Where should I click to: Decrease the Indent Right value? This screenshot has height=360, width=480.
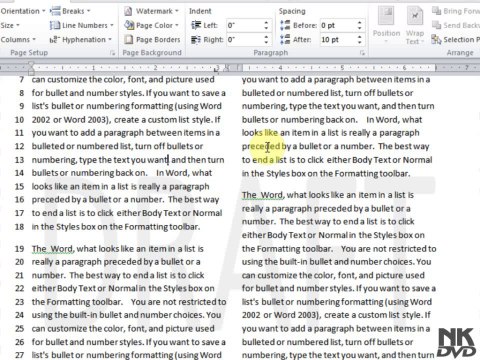[x=266, y=42]
